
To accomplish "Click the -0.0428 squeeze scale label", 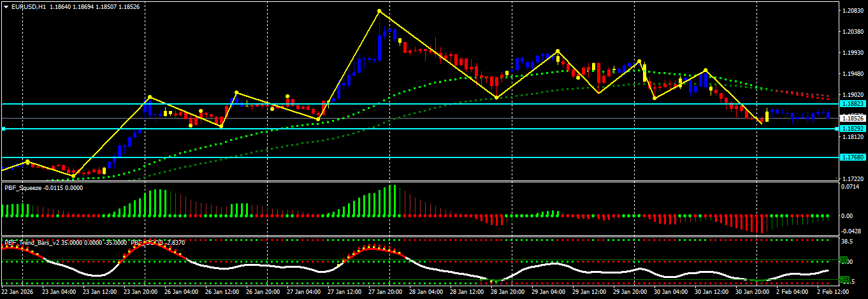I will pyautogui.click(x=850, y=231).
